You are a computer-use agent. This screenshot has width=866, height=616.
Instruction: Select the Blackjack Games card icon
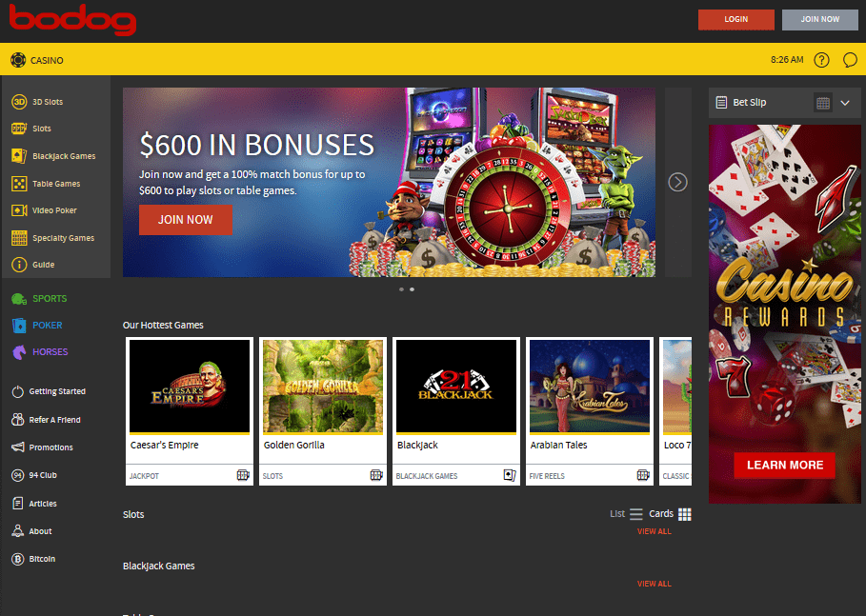(x=19, y=155)
